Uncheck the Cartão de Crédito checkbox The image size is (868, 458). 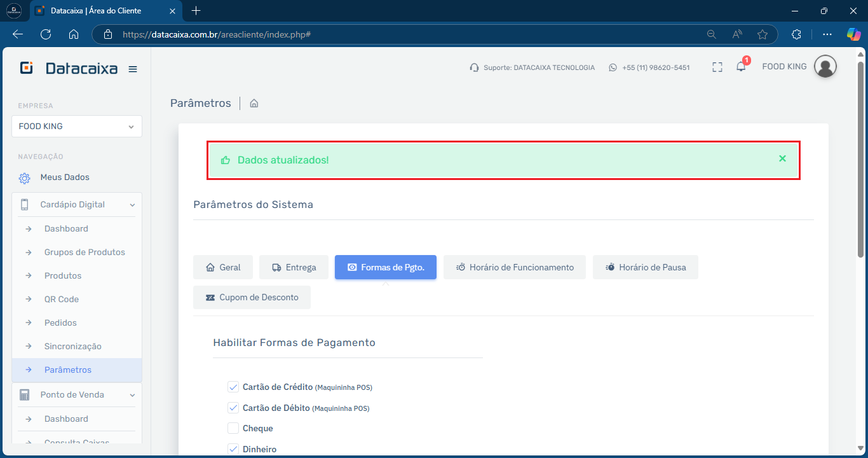pyautogui.click(x=233, y=387)
